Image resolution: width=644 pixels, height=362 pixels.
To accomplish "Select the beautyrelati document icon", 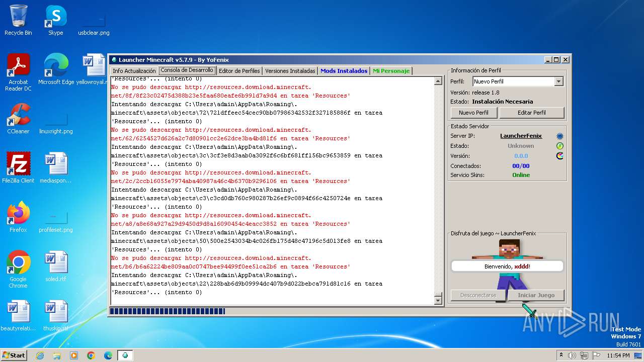I will 18,316.
